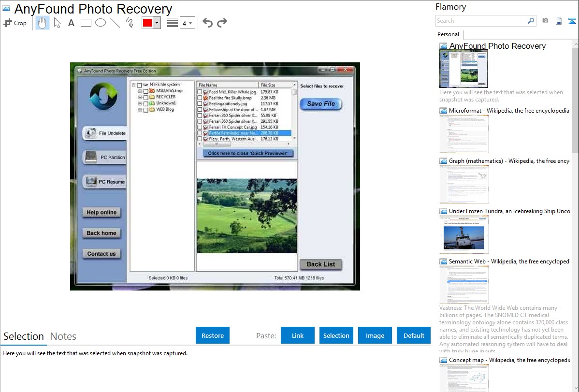Pick the rectangle shape tool

click(x=86, y=23)
